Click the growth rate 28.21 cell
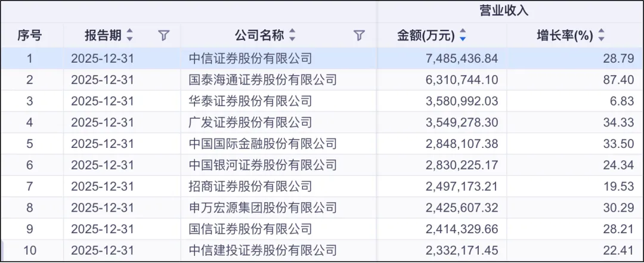The image size is (644, 263). pyautogui.click(x=575, y=229)
